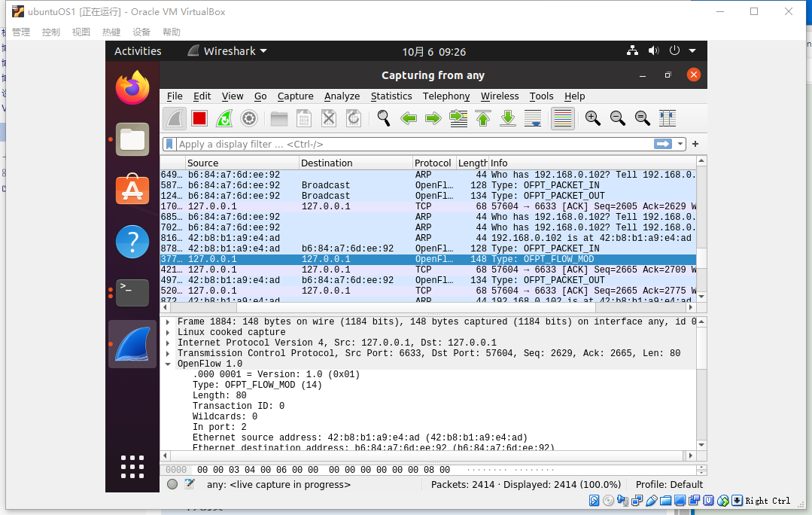812x515 pixels.
Task: Toggle auto-scroll during live capture
Action: coord(533,119)
